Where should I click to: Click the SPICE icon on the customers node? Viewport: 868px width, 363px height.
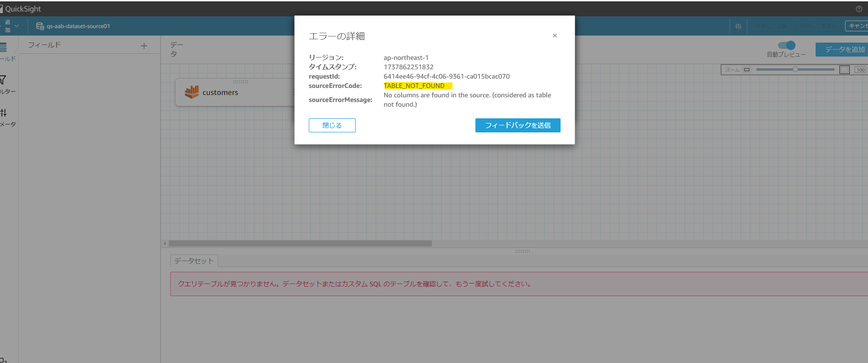point(192,92)
